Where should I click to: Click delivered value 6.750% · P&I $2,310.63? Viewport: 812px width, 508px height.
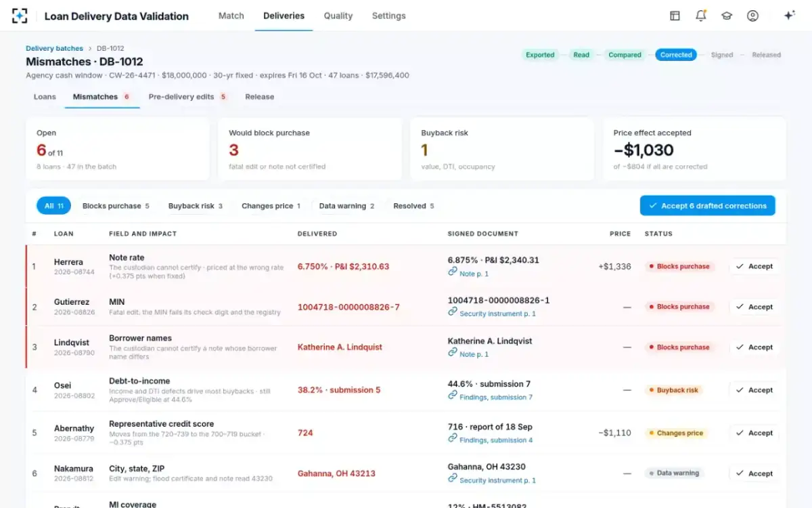[x=343, y=266]
